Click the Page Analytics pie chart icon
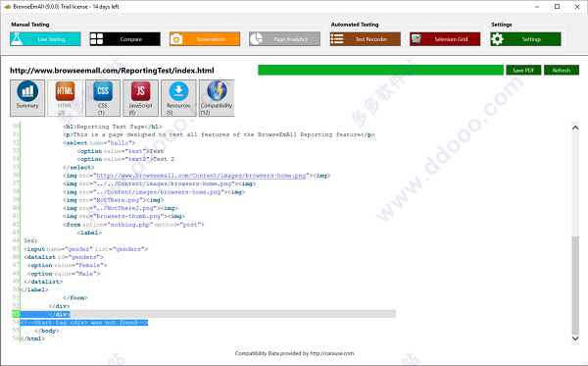The width and height of the screenshot is (588, 366). (256, 39)
